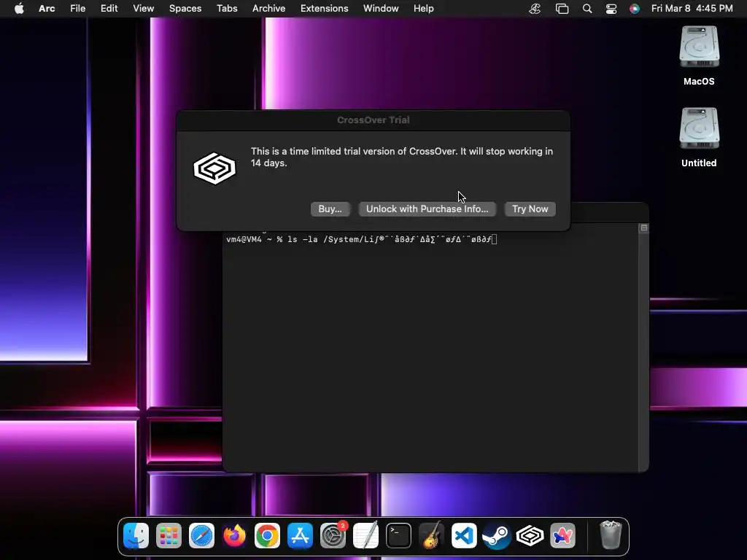Open Visual Studio Code in the dock
Screen dimensions: 747x560
click(x=464, y=536)
